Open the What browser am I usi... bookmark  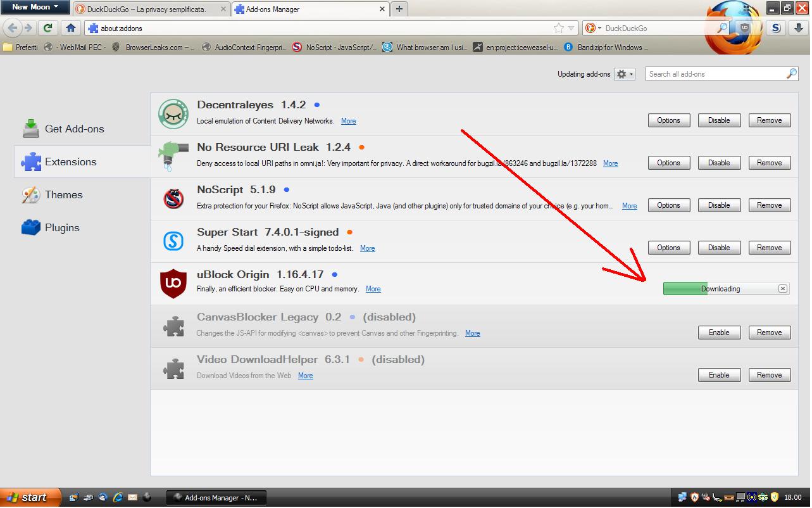coord(425,48)
